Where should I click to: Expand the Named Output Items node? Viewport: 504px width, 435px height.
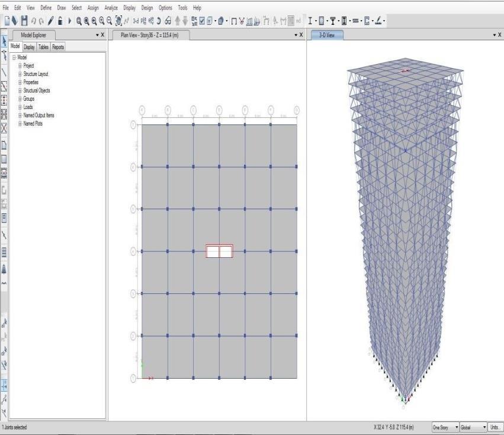point(20,116)
